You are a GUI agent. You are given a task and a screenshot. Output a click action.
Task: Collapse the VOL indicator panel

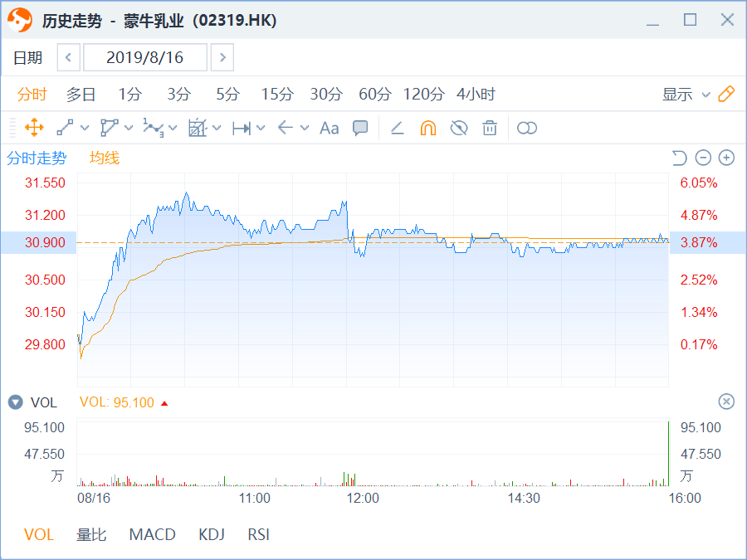(15, 402)
